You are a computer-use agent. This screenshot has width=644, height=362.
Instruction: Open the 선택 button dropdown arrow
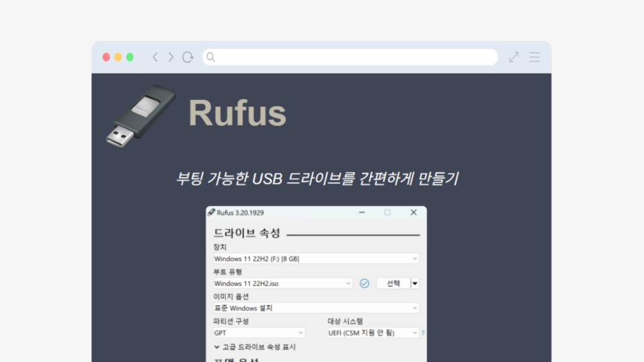click(x=415, y=283)
